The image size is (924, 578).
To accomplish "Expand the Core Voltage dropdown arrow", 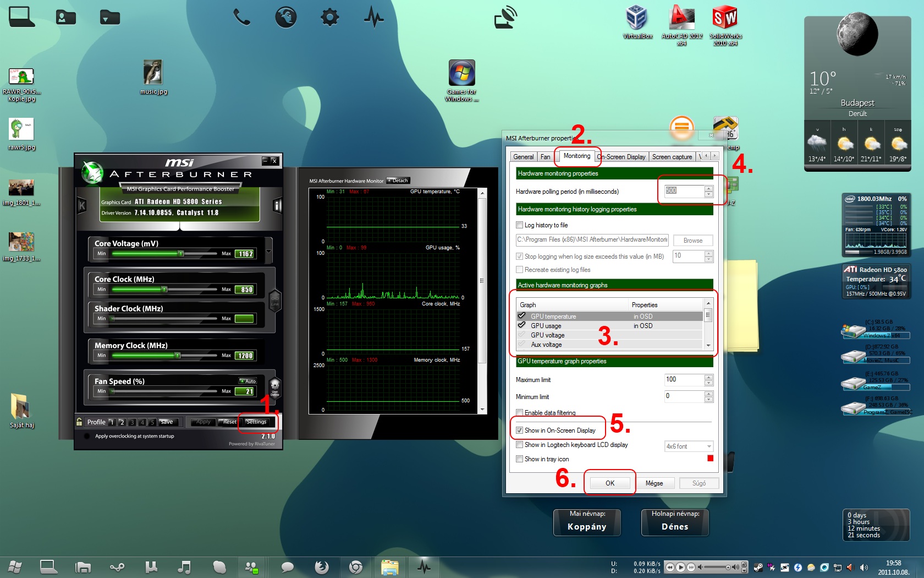I will (268, 252).
